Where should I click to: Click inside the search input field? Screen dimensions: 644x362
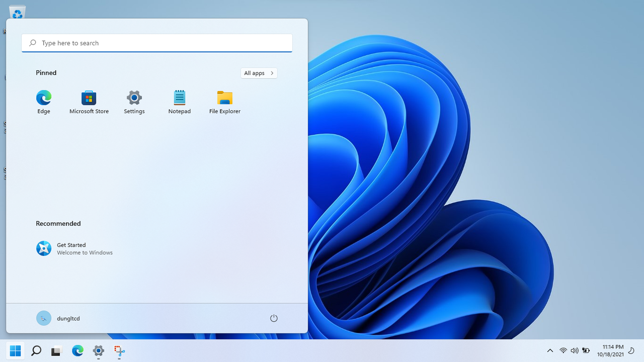(156, 43)
